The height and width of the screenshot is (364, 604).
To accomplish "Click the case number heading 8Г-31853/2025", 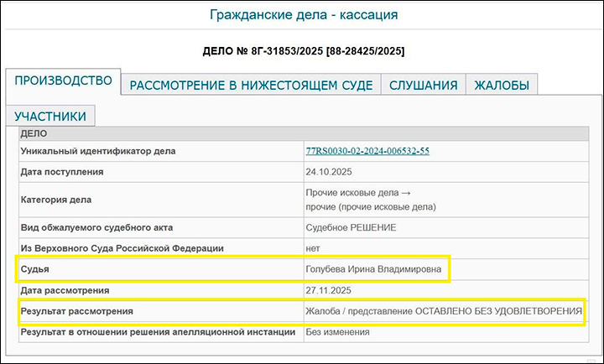I will (304, 51).
